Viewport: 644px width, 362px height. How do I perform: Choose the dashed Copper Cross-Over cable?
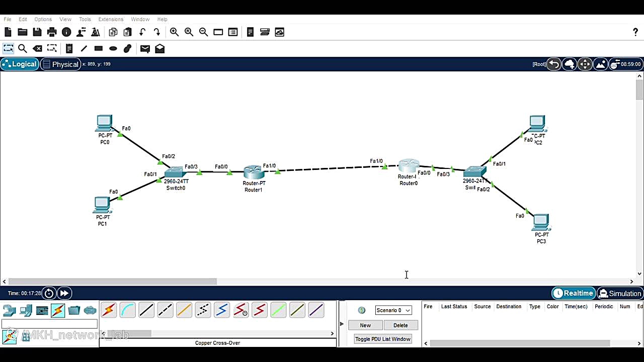(x=165, y=310)
